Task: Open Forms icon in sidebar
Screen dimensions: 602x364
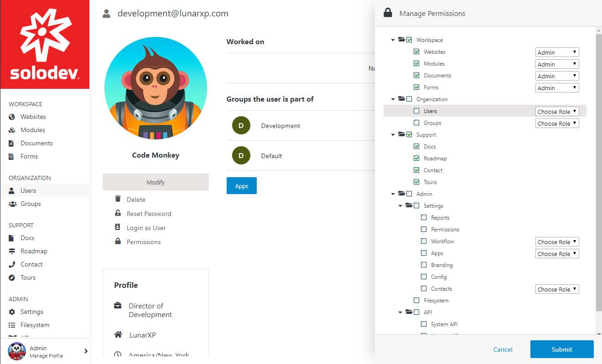Action: [11, 157]
